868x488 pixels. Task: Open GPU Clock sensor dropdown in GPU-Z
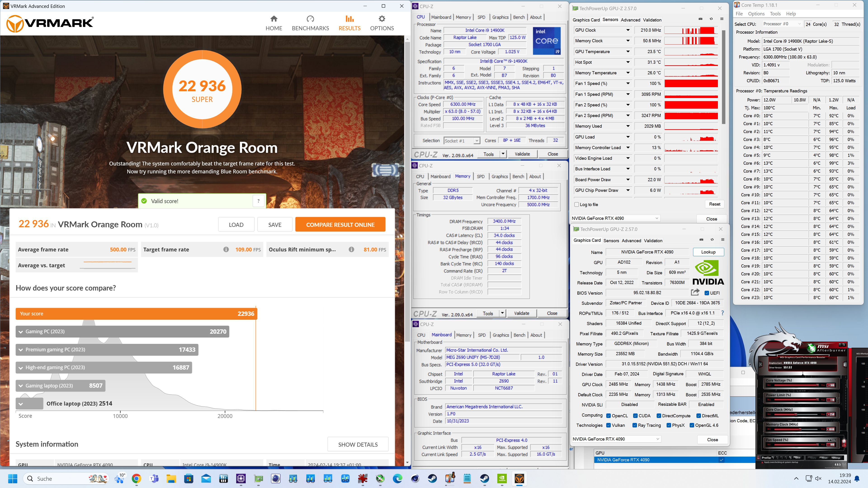click(628, 30)
